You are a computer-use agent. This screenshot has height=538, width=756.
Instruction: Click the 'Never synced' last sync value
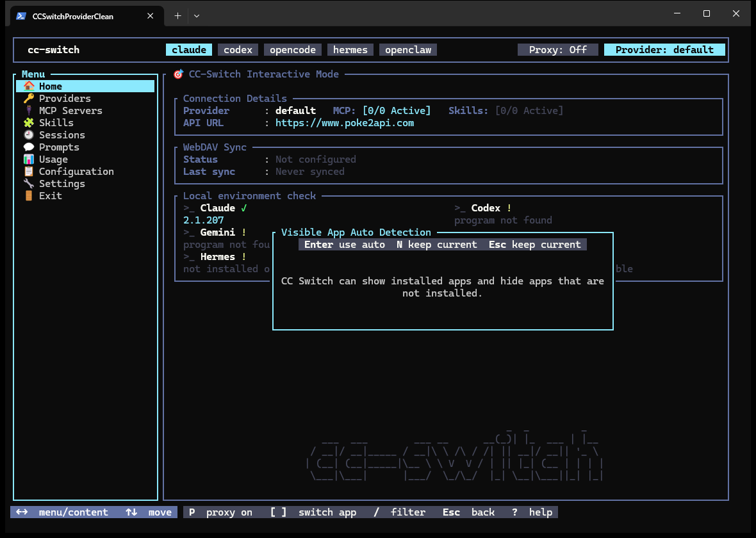(x=310, y=171)
